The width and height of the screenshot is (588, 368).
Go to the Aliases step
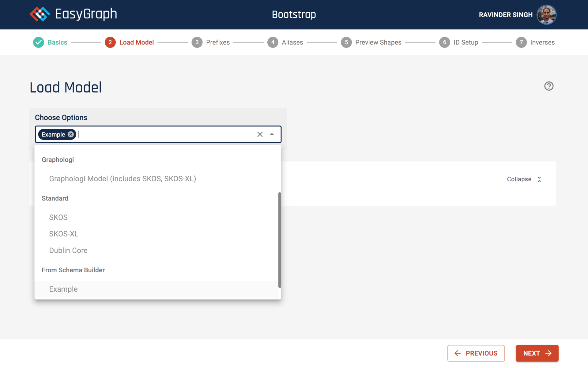(x=292, y=42)
